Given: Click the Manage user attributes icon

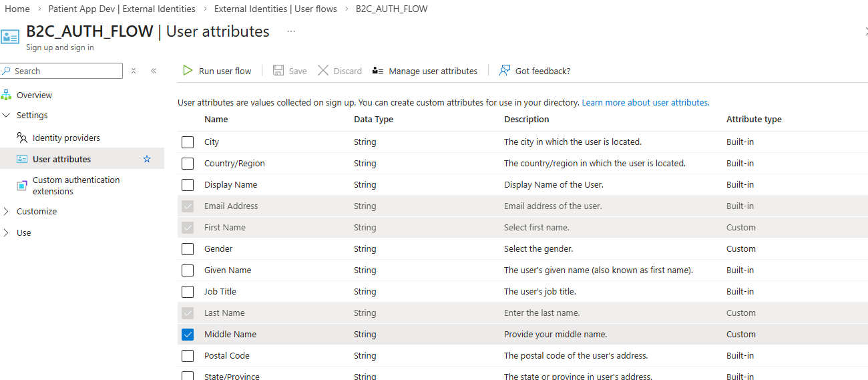Looking at the screenshot, I should (378, 71).
